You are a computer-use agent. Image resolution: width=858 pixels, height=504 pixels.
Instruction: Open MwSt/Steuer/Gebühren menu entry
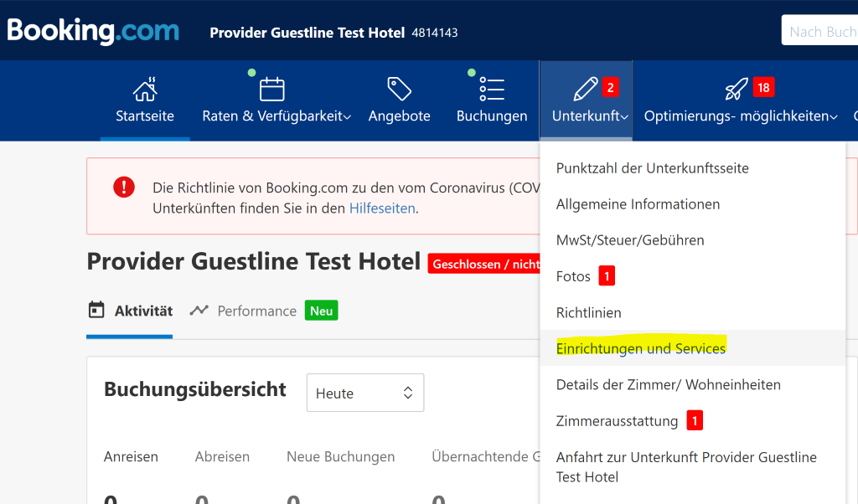pos(630,240)
